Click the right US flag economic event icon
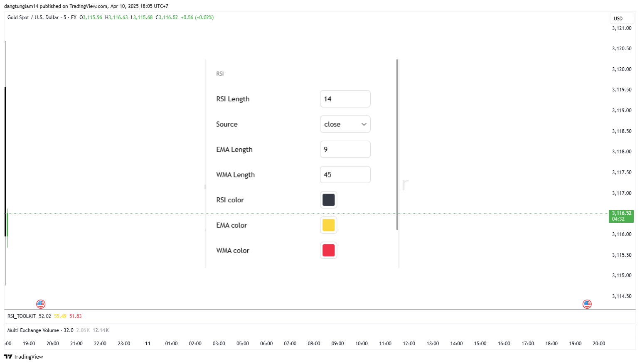 click(587, 304)
